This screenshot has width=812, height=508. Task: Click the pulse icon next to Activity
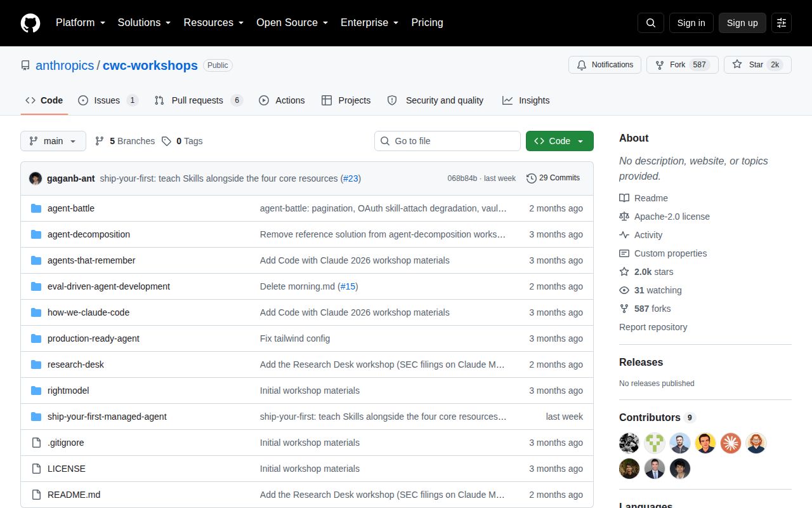coord(624,235)
